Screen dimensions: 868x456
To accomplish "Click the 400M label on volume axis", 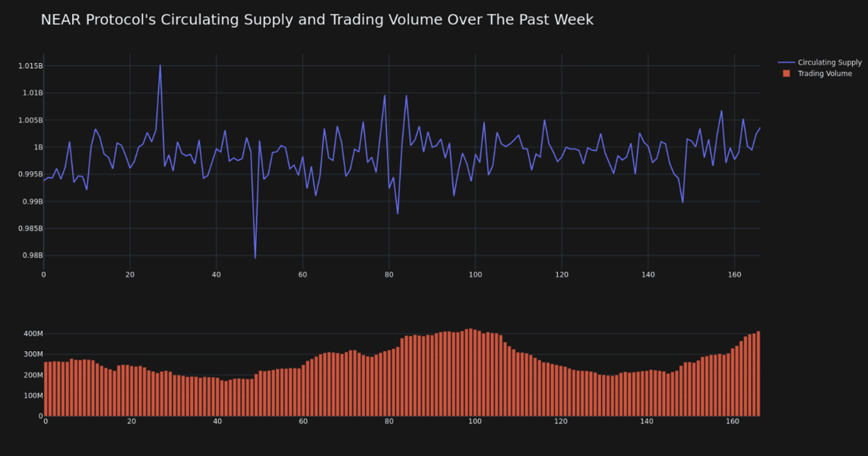I will (33, 334).
